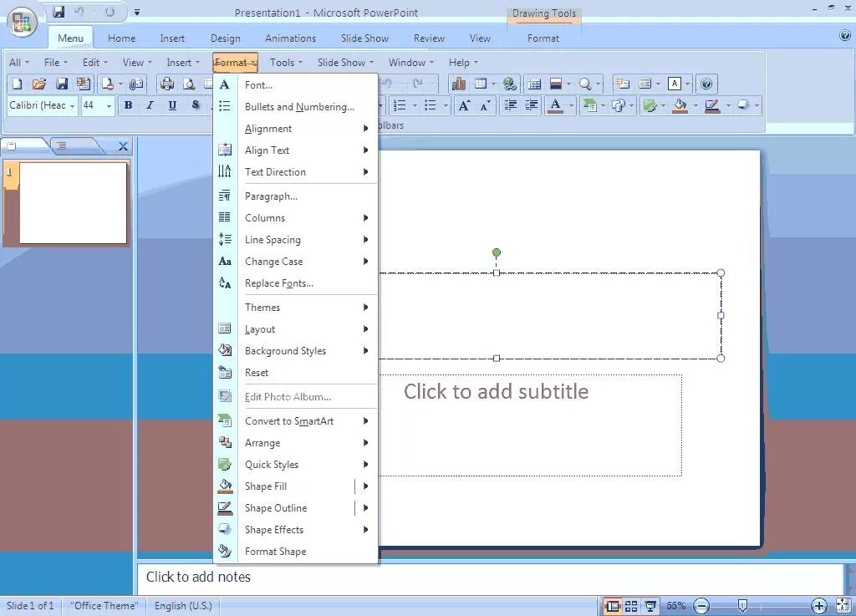Close the slides pane with X
This screenshot has height=616, width=856.
(x=124, y=146)
